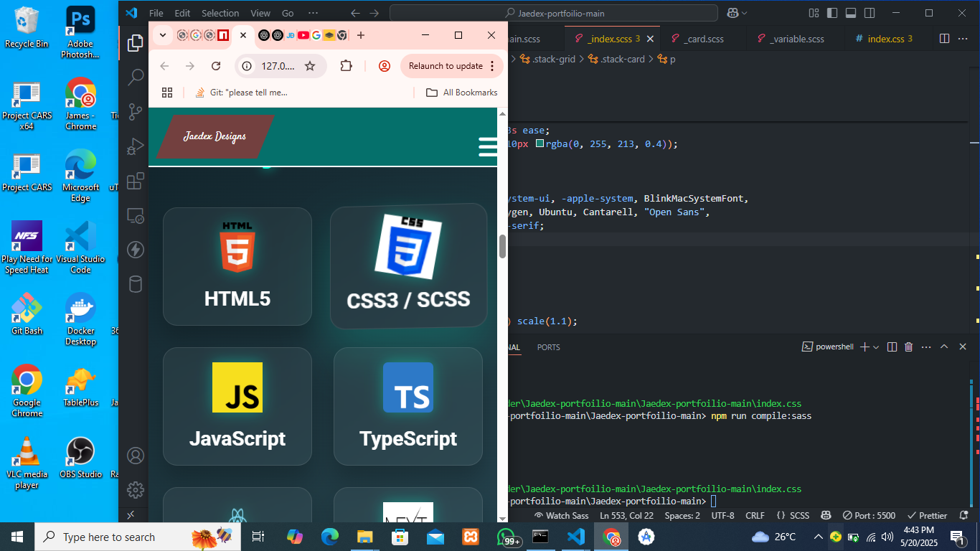Open Chrome Extensions puzzle icon
The image size is (980, 551).
pyautogui.click(x=346, y=66)
